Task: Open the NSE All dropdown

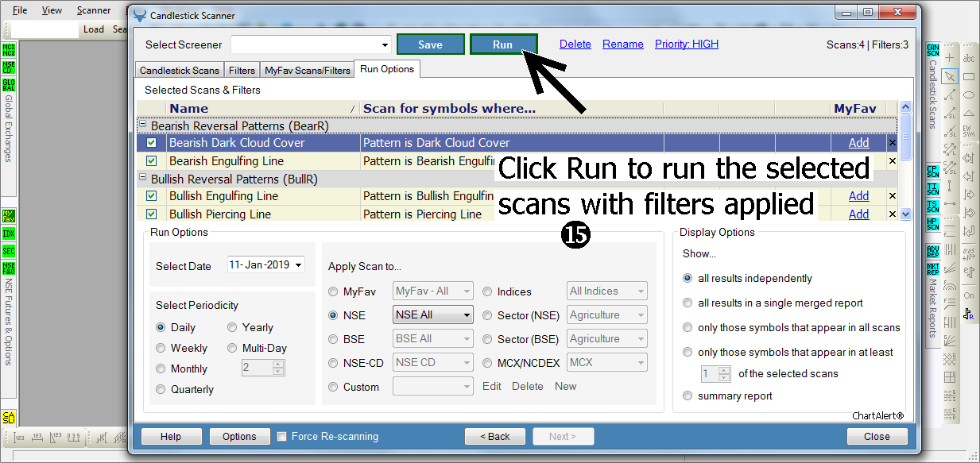Action: [x=433, y=314]
